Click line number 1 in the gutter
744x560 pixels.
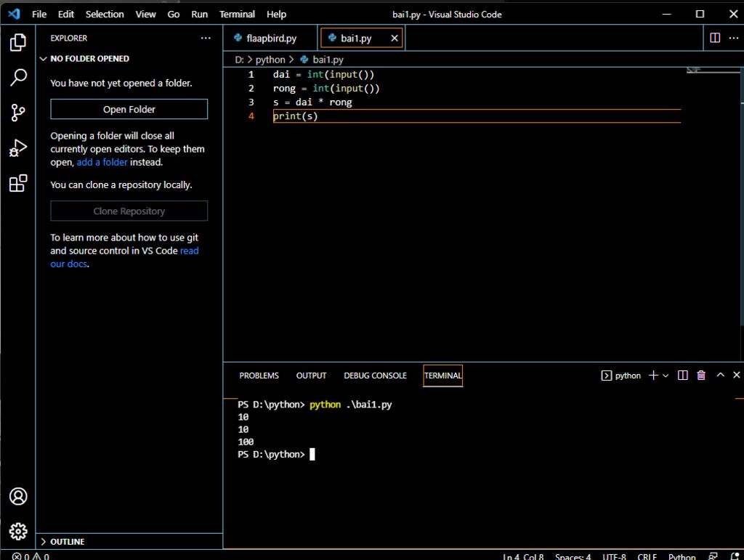click(251, 74)
